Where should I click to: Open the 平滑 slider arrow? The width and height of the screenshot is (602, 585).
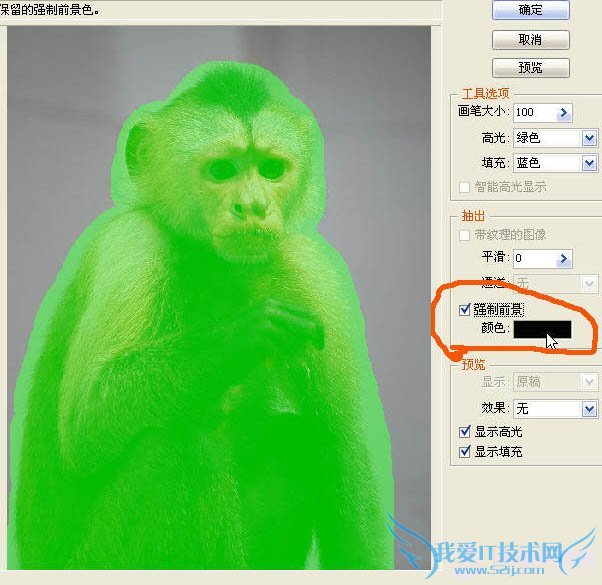coord(564,258)
